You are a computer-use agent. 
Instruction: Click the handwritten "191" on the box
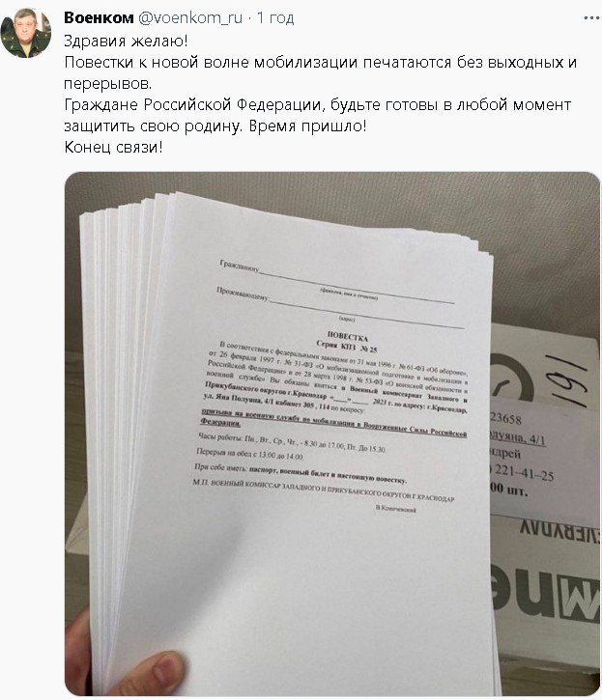(x=566, y=380)
